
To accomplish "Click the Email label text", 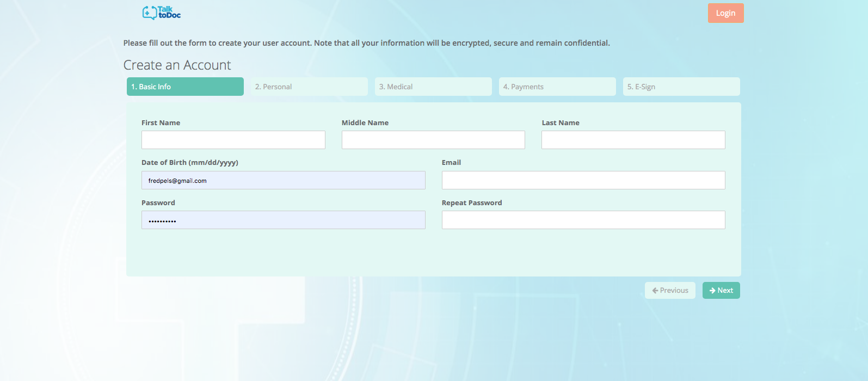I will click(451, 163).
